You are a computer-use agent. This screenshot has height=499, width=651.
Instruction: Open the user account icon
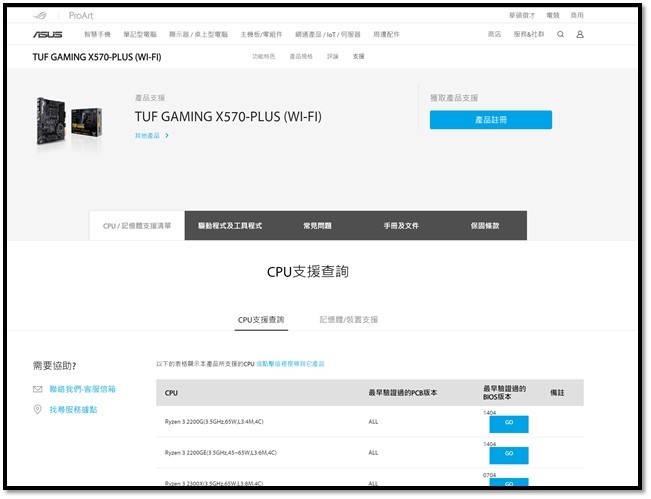coord(580,34)
